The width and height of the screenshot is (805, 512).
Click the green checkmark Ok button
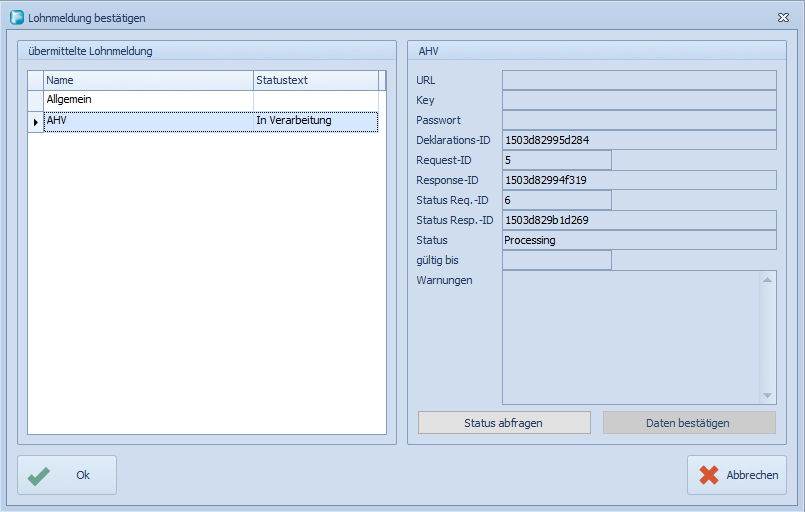click(67, 475)
